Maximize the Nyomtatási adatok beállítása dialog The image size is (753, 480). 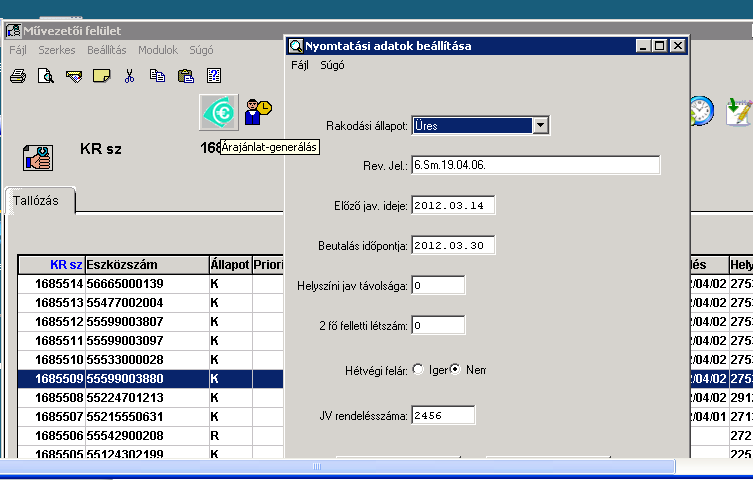click(660, 46)
